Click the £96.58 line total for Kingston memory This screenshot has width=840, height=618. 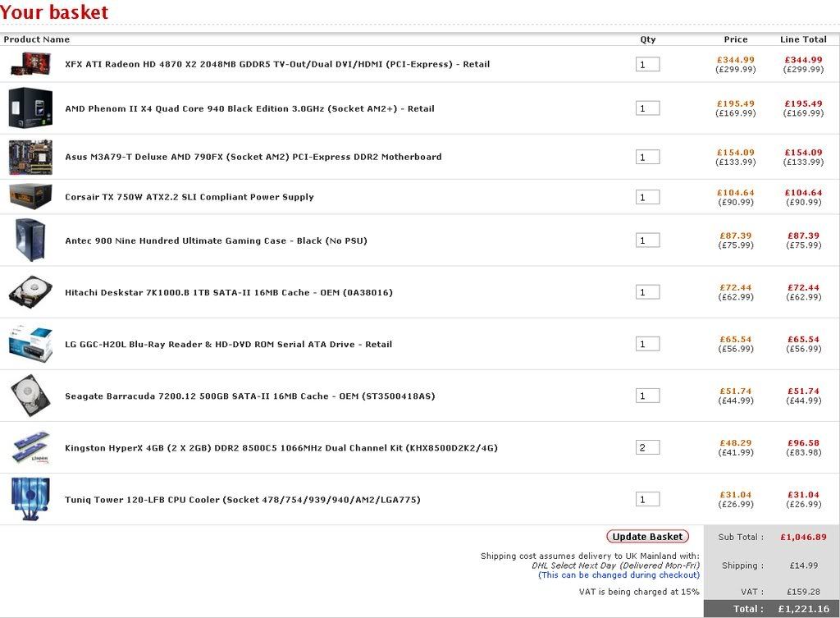coord(803,442)
